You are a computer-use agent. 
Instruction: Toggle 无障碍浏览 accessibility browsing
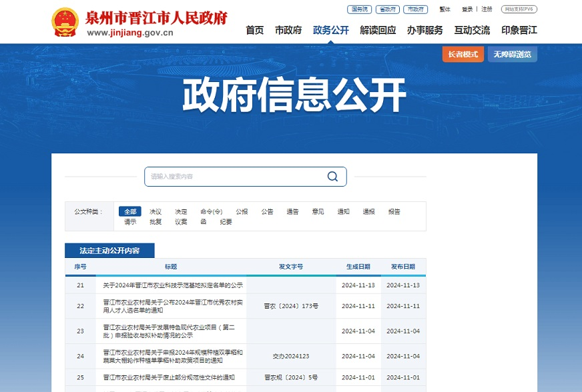tap(512, 55)
